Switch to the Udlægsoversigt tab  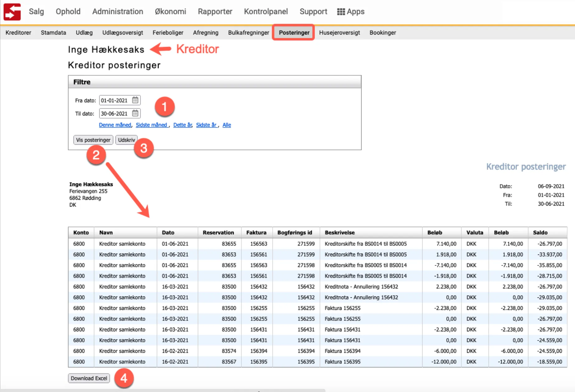point(123,33)
